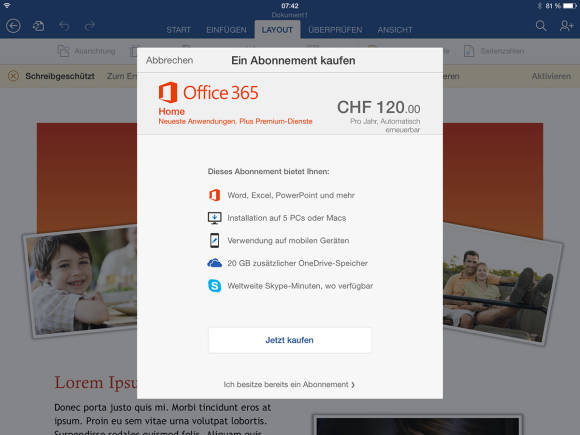The height and width of the screenshot is (435, 580).
Task: Tap text '20 GB zusätzlicher OneDrive-Speicher'
Action: click(x=297, y=263)
